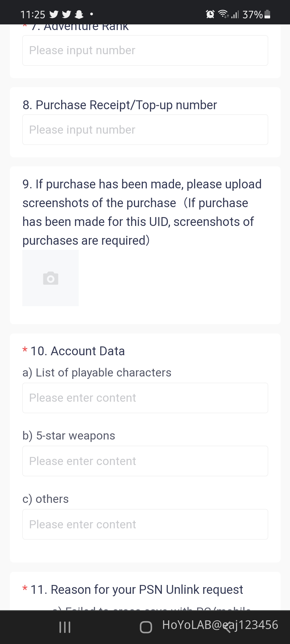Tap the camera icon to upload purchase screenshots

tap(50, 278)
